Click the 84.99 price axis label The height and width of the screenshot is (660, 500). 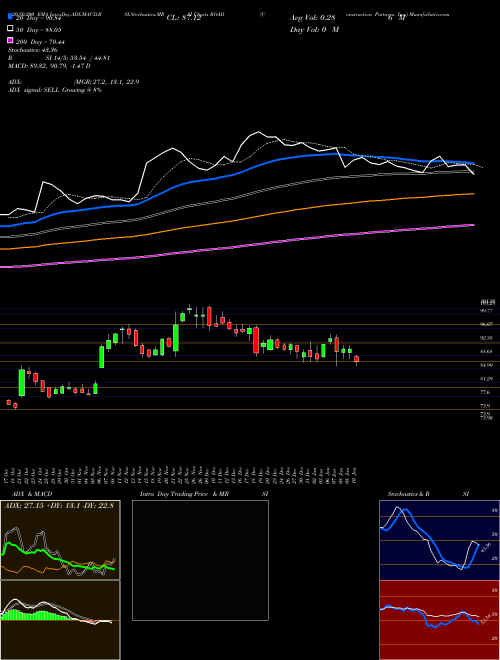click(x=487, y=365)
